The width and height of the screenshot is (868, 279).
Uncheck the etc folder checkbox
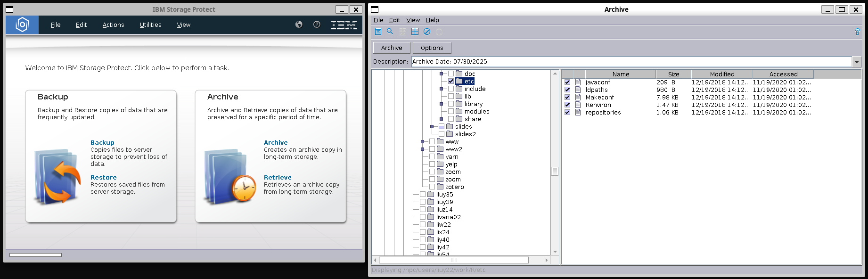(451, 81)
